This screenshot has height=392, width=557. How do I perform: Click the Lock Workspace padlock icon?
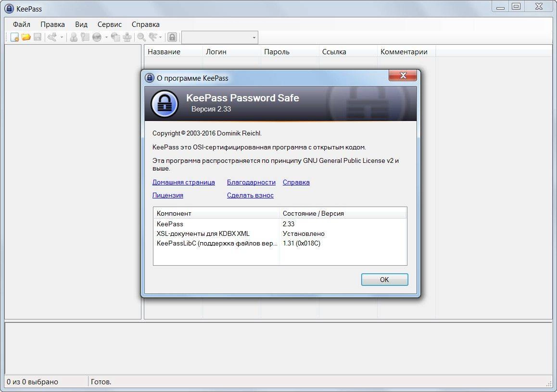pyautogui.click(x=172, y=37)
